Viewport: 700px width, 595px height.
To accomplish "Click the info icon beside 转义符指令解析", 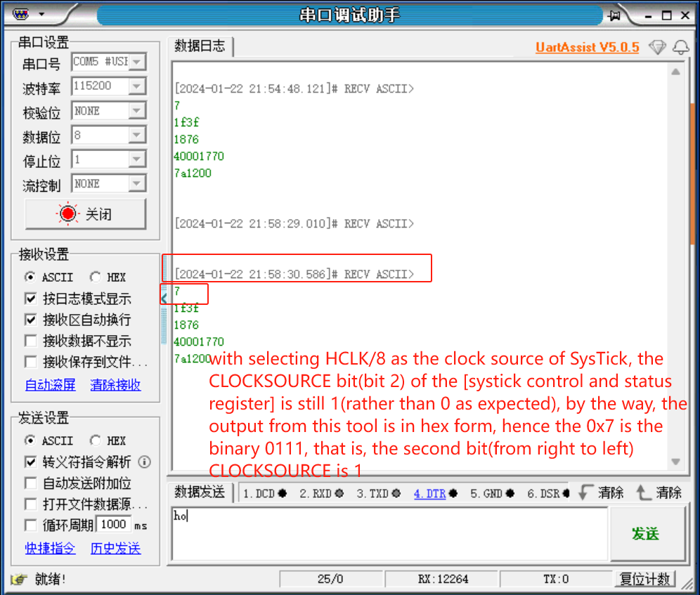I will coord(145,462).
